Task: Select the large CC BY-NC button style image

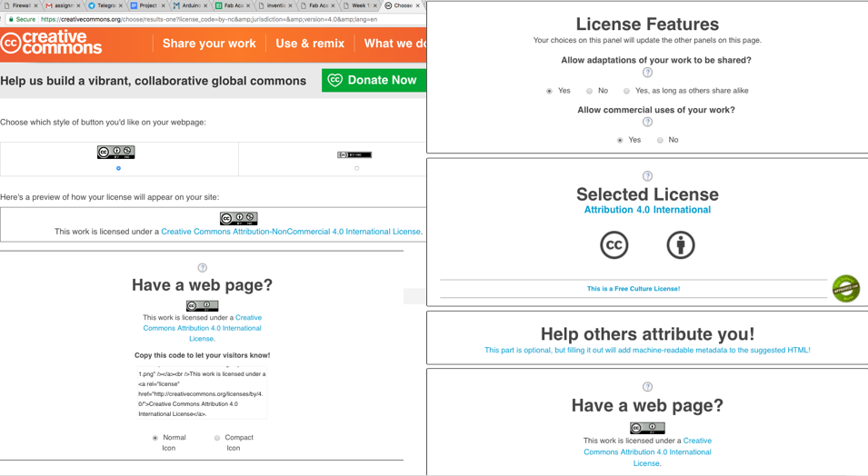Action: (115, 153)
